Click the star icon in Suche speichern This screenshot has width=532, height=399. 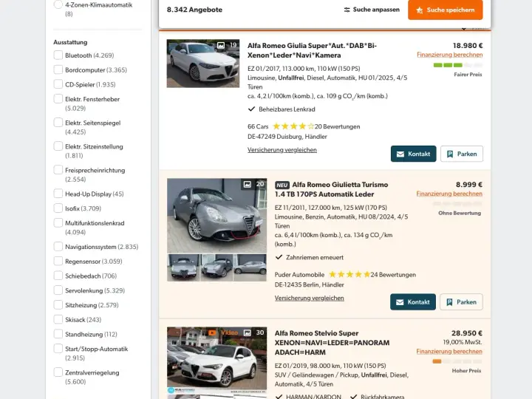point(420,10)
